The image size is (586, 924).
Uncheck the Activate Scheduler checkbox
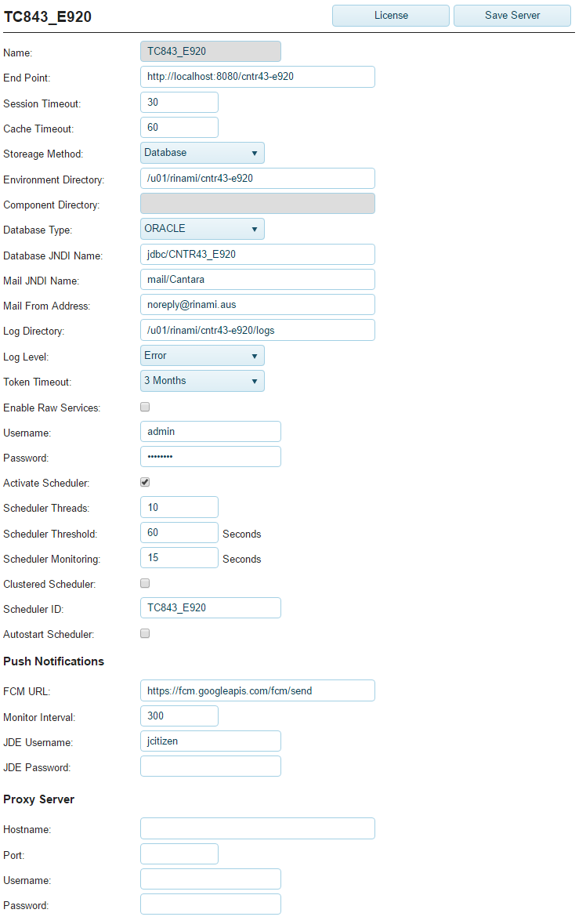[145, 482]
